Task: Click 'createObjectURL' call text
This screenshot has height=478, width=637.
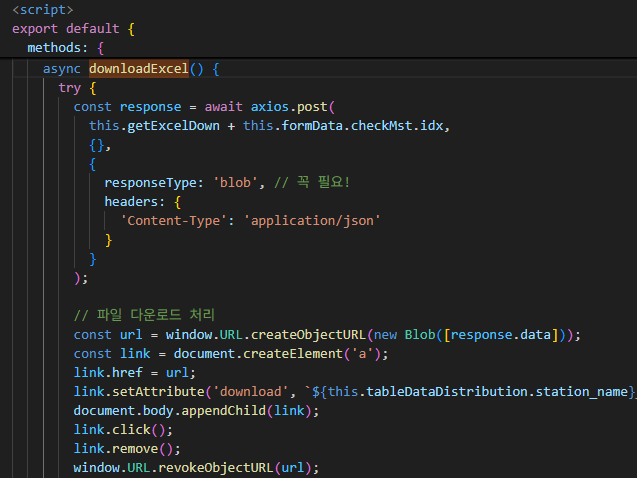Action: pyautogui.click(x=308, y=335)
